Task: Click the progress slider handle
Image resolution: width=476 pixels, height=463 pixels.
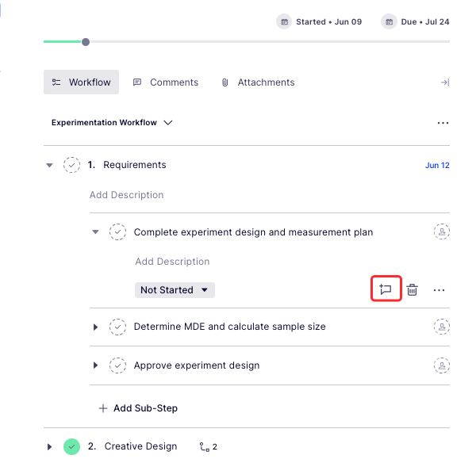Action: (86, 42)
